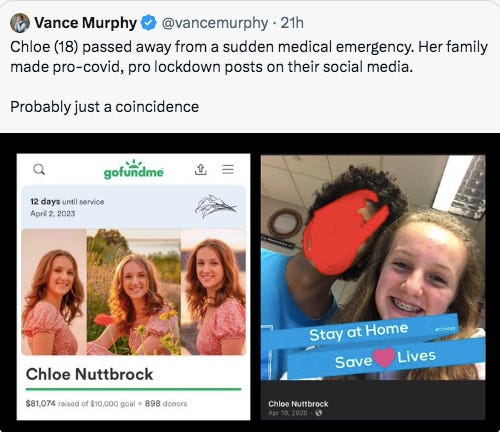Screen dimensions: 500x432
Task: Open the middle flower field photo
Action: coord(134,292)
